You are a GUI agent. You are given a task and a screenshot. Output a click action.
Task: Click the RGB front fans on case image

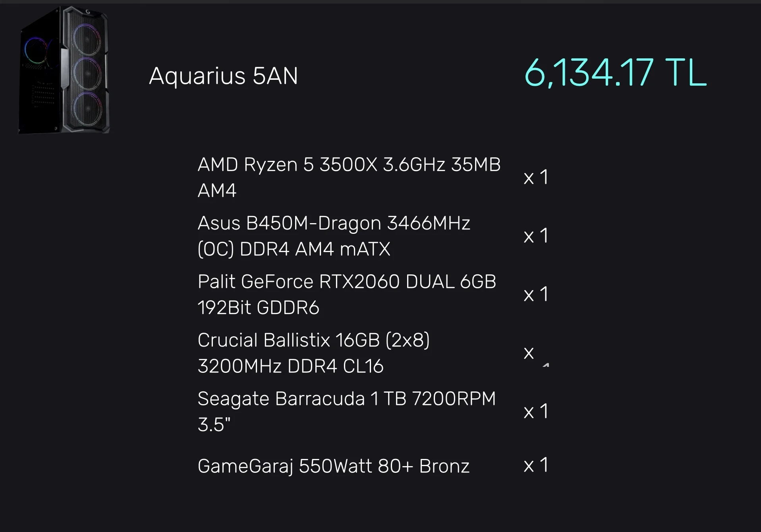pyautogui.click(x=87, y=73)
